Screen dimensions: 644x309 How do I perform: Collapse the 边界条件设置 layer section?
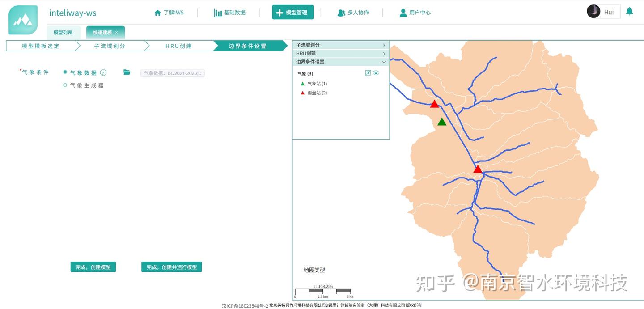tap(341, 62)
